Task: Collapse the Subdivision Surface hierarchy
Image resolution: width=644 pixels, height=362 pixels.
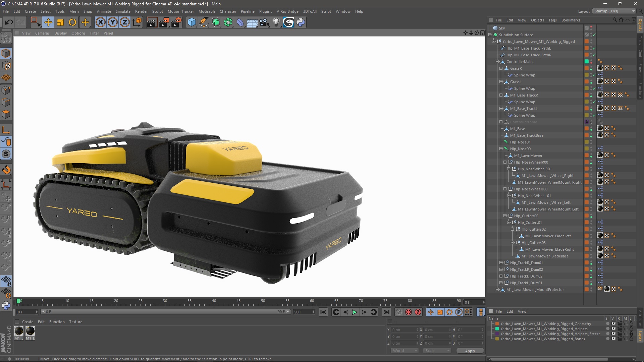Action: 490,35
